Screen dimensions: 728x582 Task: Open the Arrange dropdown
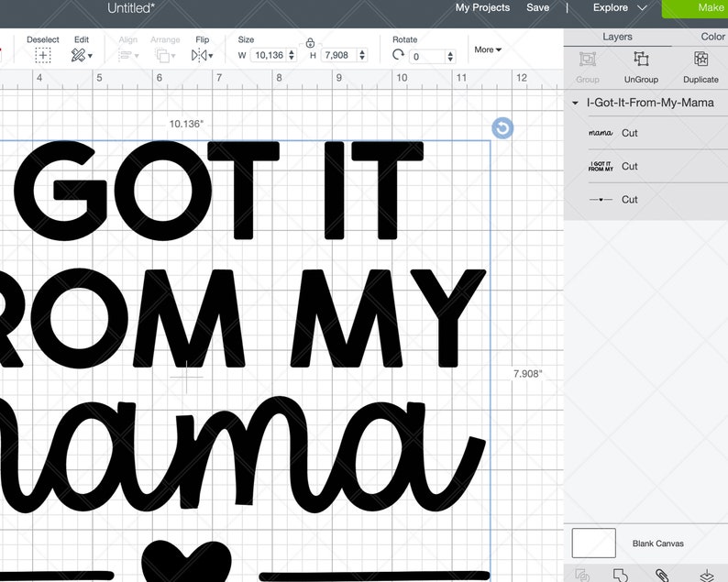coord(165,56)
